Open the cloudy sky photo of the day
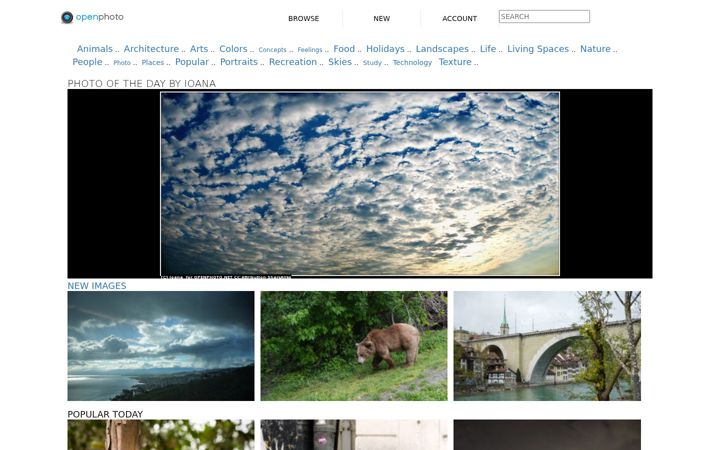720x450 pixels. tap(360, 184)
